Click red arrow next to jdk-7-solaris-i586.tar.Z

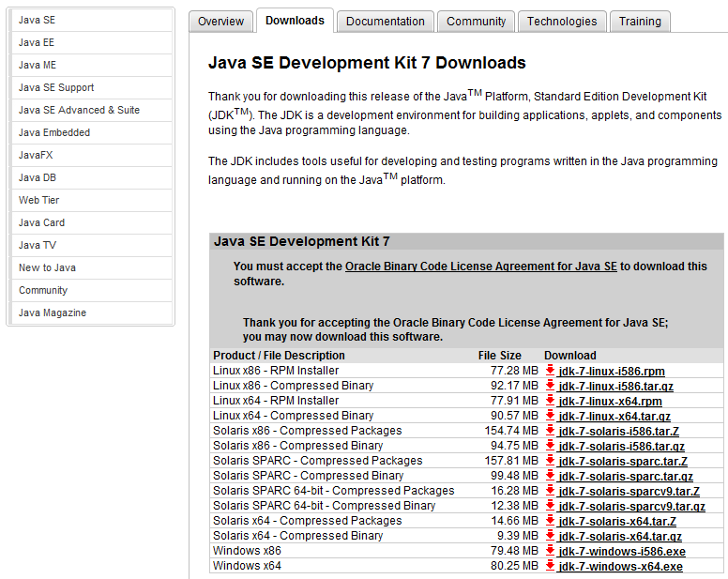(x=550, y=431)
